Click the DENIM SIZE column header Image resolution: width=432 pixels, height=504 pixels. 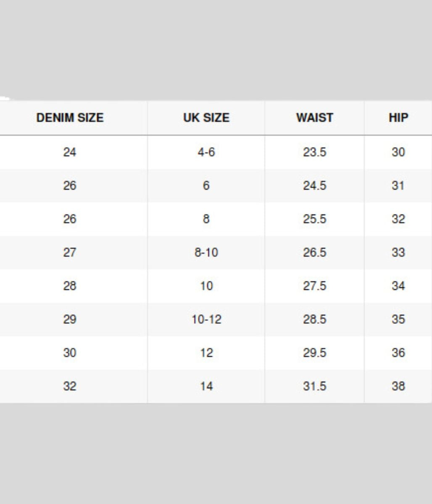point(70,118)
